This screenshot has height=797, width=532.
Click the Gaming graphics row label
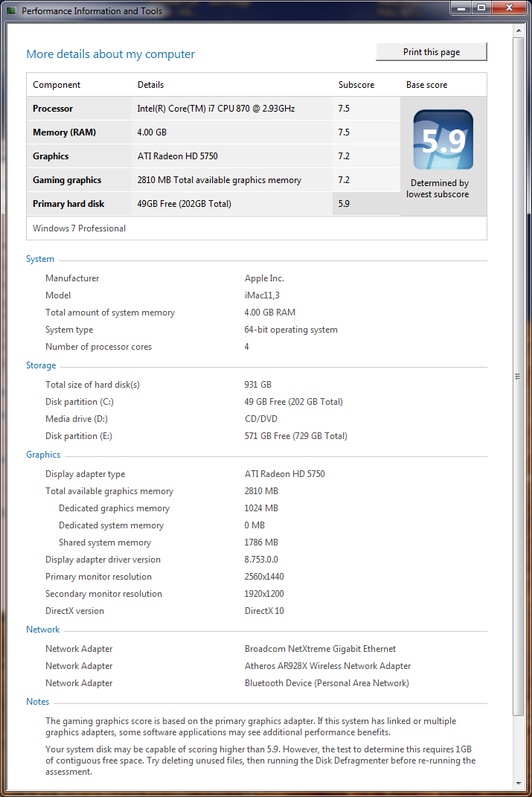pyautogui.click(x=67, y=180)
